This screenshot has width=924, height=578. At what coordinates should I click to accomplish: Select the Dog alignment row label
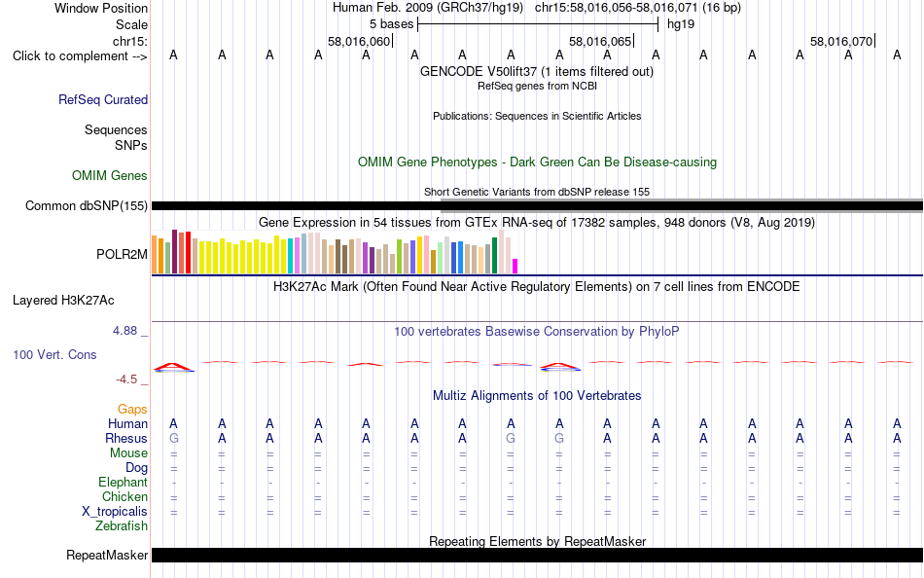[x=136, y=468]
